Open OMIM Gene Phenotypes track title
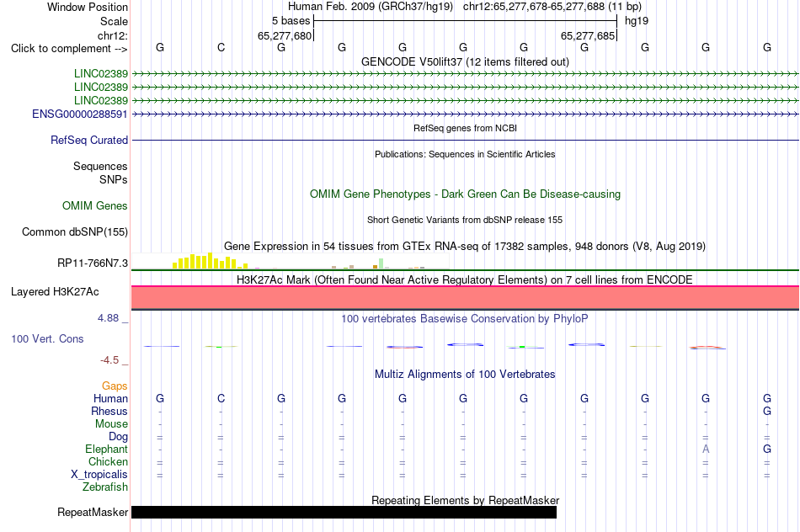This screenshot has height=532, width=800. click(465, 194)
